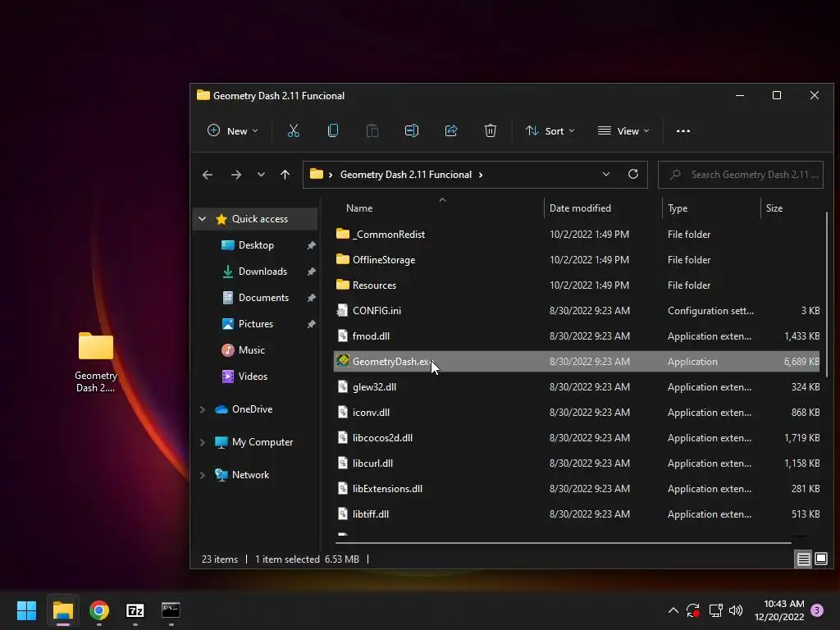Refresh the folder contents

click(x=632, y=174)
